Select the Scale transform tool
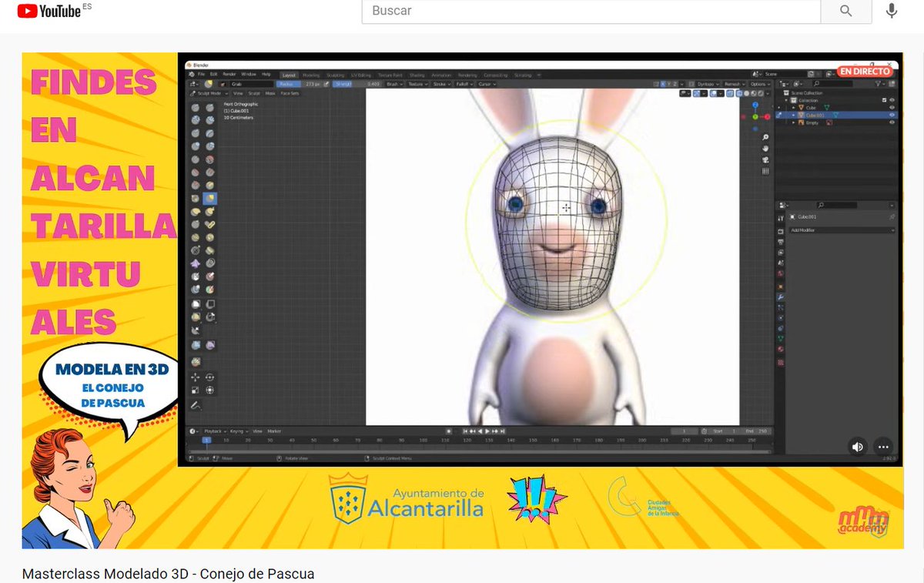 click(195, 390)
